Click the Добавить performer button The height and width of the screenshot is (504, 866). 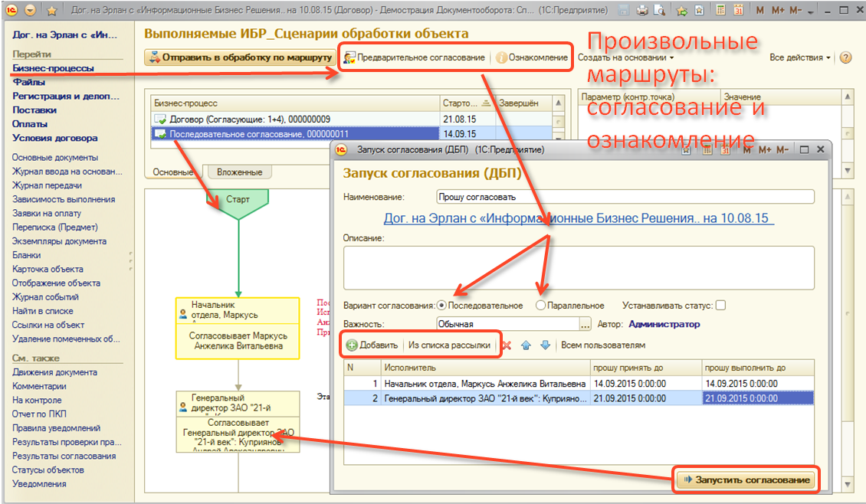pos(372,345)
